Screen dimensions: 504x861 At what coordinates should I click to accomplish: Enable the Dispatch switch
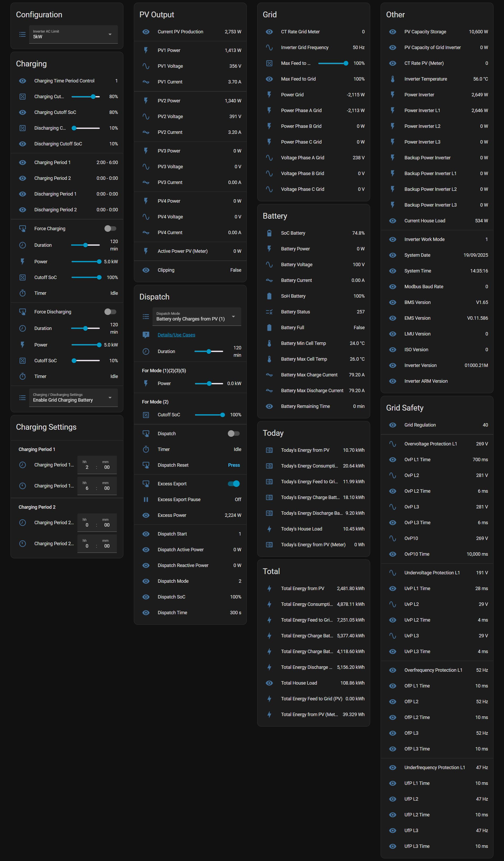pyautogui.click(x=234, y=434)
